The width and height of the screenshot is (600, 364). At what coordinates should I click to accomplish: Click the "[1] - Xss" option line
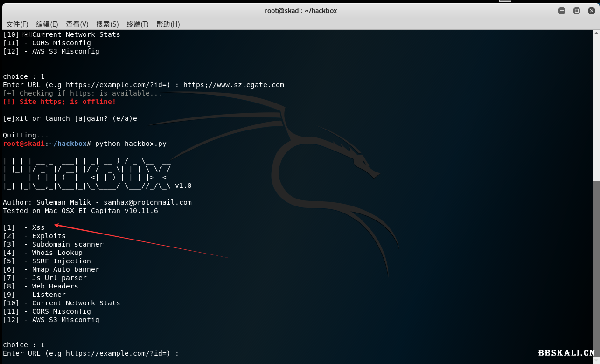(x=24, y=227)
